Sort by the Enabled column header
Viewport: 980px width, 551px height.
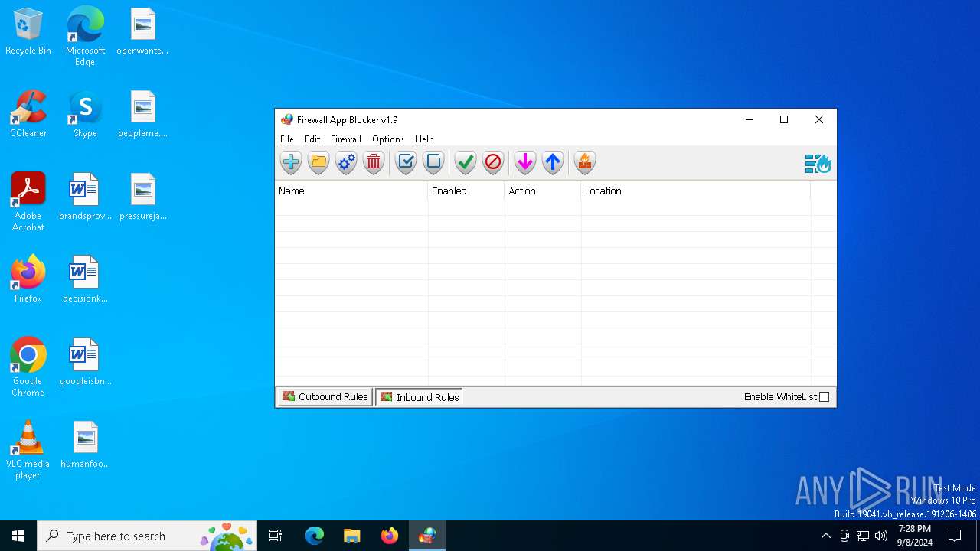[466, 191]
